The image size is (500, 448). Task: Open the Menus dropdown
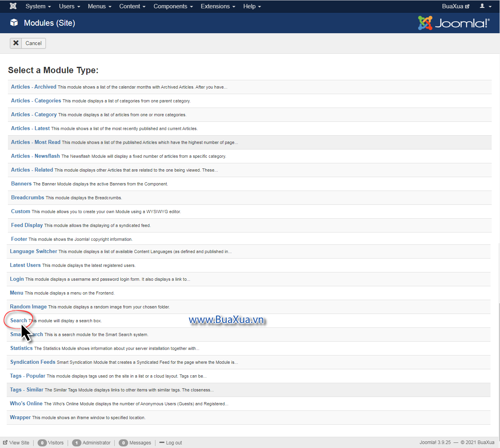[100, 6]
